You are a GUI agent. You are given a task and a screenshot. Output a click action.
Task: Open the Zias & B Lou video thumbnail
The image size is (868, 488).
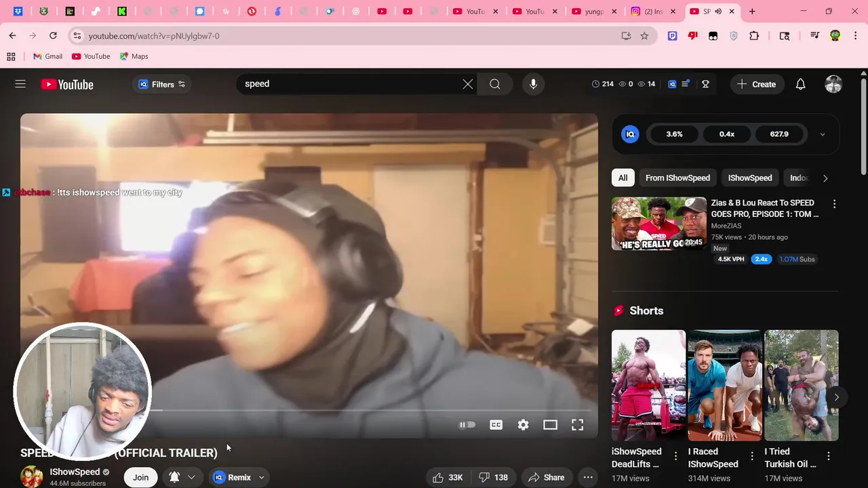pos(659,224)
